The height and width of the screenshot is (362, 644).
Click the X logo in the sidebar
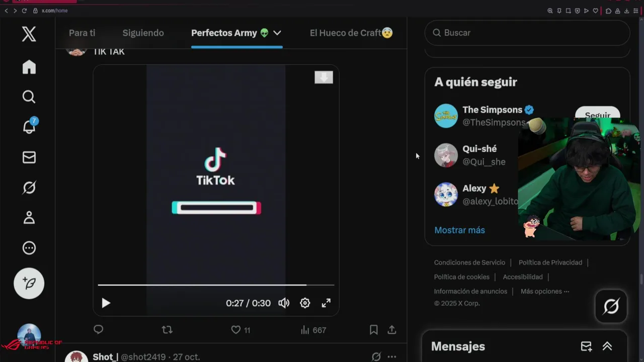(x=29, y=34)
